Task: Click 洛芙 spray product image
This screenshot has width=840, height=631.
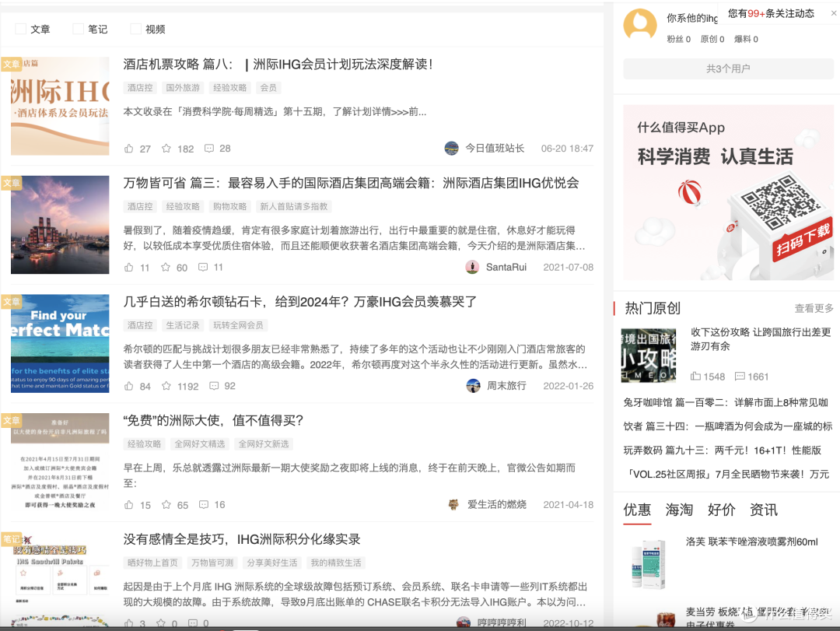Action: point(649,565)
